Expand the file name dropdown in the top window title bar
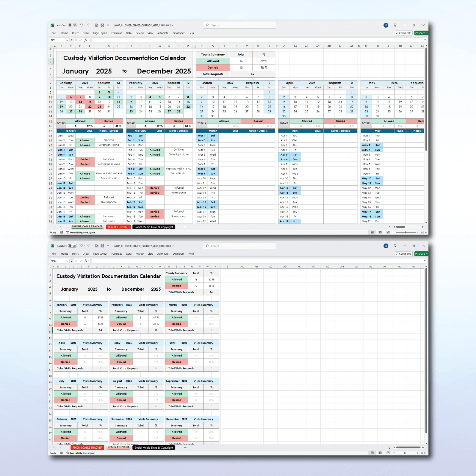Screen dimensions: 476x476 coord(173,25)
